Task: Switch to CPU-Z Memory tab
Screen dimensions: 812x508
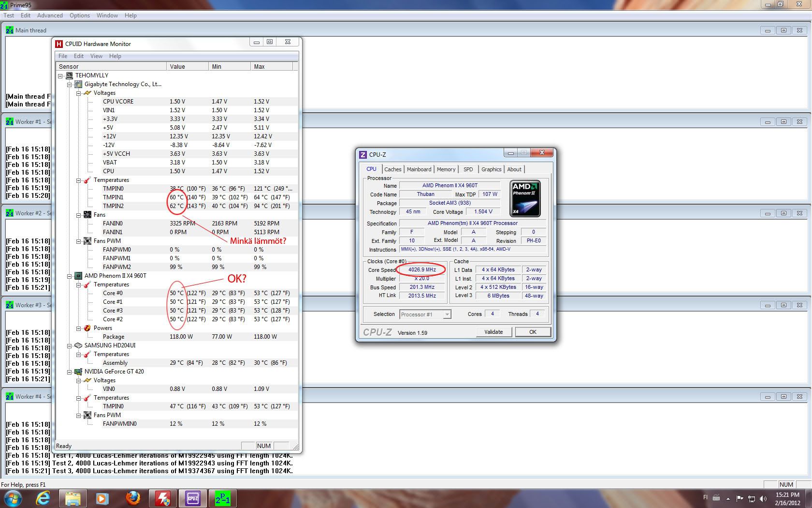Action: pos(446,169)
